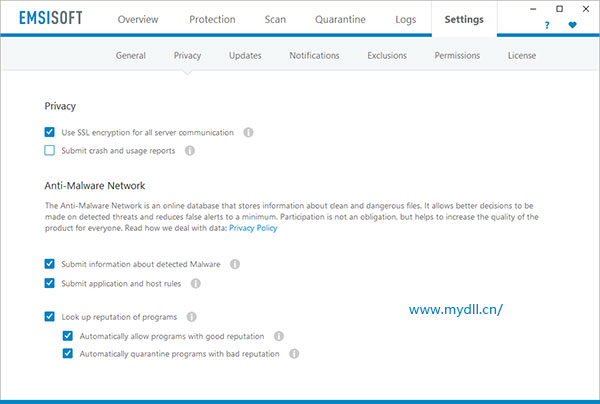Screen dimensions: 600x404
Task: Show info for auto-allow good reputation
Action: pyautogui.click(x=279, y=336)
